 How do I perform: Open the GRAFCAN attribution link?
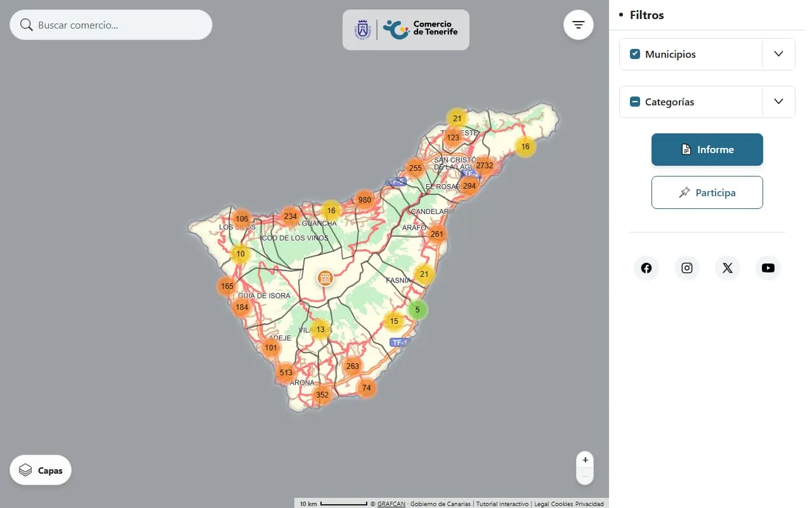tap(391, 504)
